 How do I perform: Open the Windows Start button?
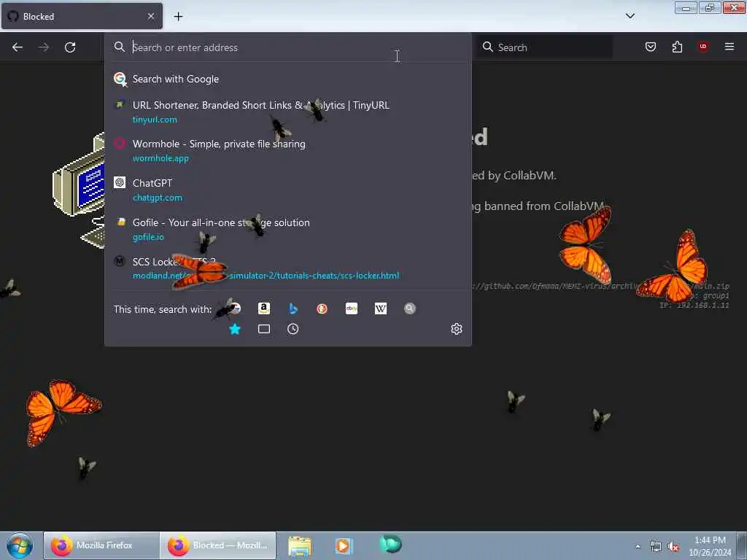coord(20,545)
